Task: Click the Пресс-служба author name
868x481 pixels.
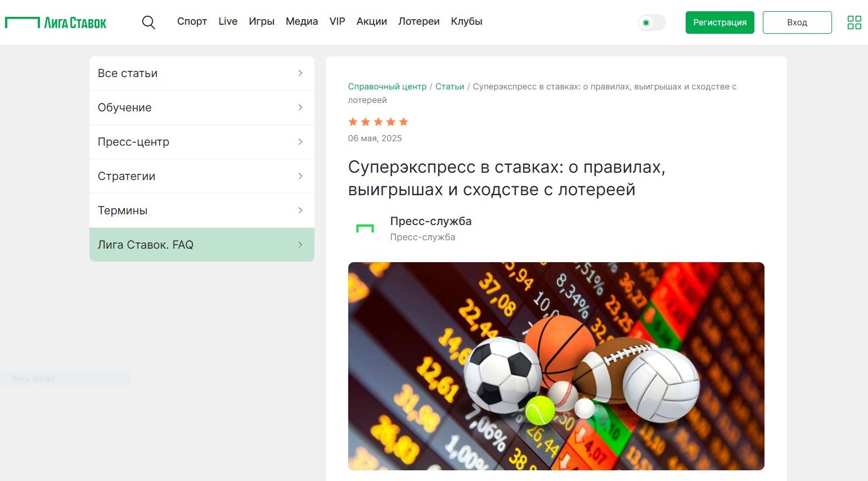Action: point(431,221)
